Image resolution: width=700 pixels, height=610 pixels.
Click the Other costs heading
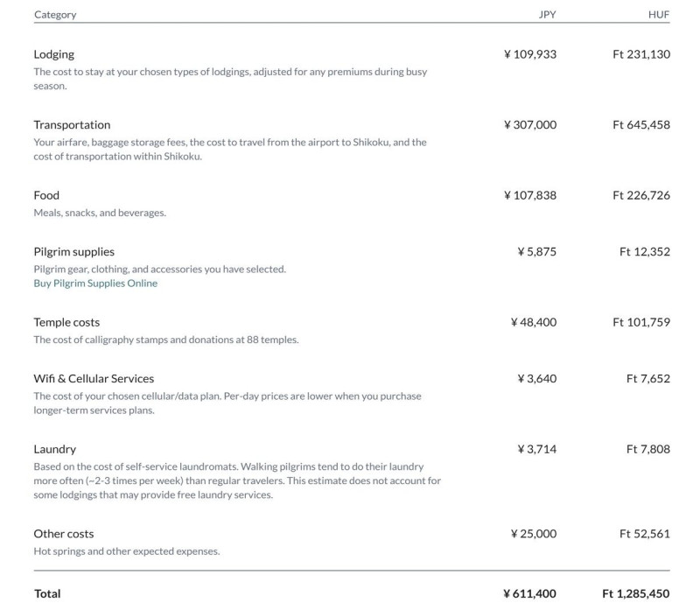(x=64, y=534)
